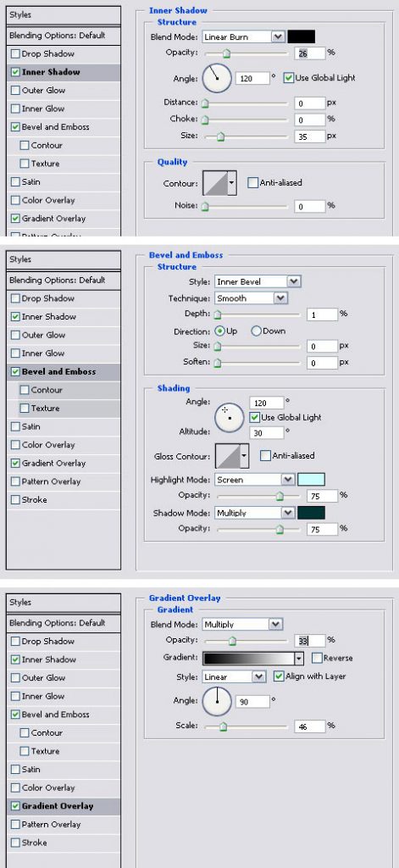399x868 pixels.
Task: Select the bold highlighted Inner Shadow entry
Action: coord(64,73)
